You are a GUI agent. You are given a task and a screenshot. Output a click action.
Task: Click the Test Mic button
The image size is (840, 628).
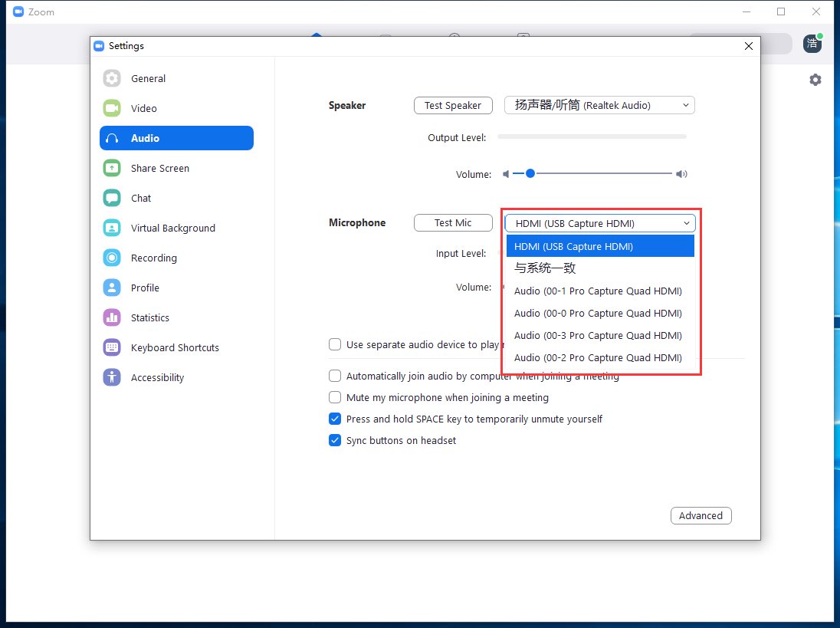(453, 223)
